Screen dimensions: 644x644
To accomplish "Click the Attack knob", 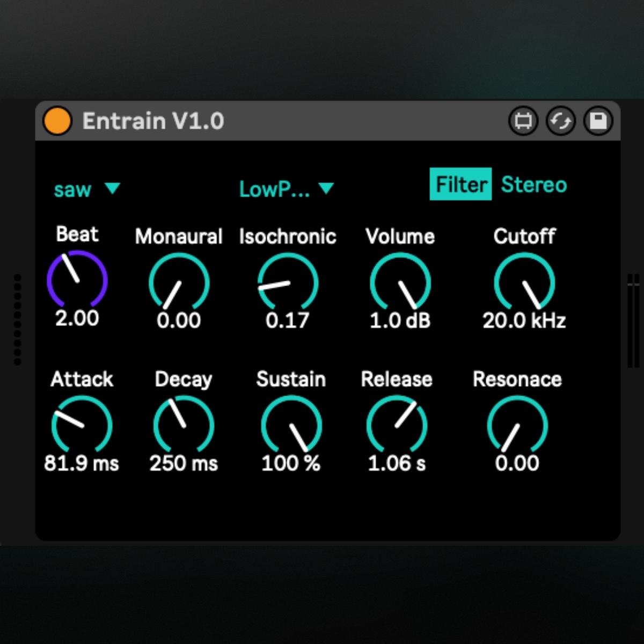I will 82,426.
